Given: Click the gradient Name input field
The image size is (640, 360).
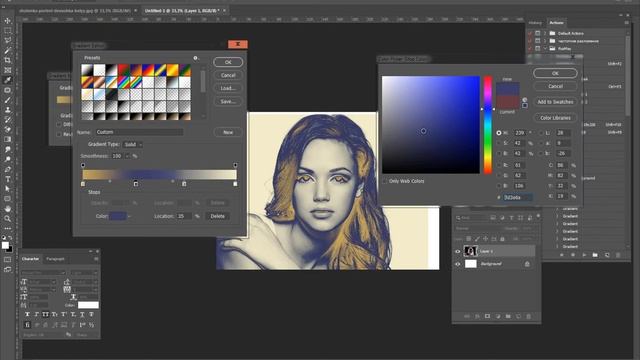Looking at the screenshot, I should [x=139, y=132].
